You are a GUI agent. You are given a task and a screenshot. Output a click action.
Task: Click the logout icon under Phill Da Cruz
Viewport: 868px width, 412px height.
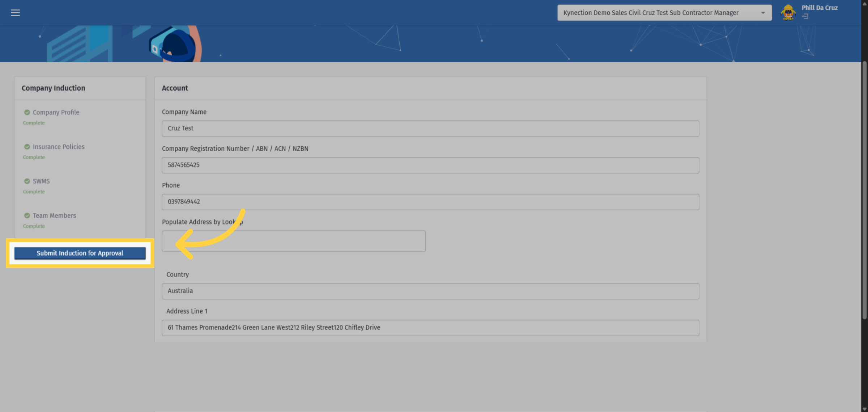coord(805,17)
